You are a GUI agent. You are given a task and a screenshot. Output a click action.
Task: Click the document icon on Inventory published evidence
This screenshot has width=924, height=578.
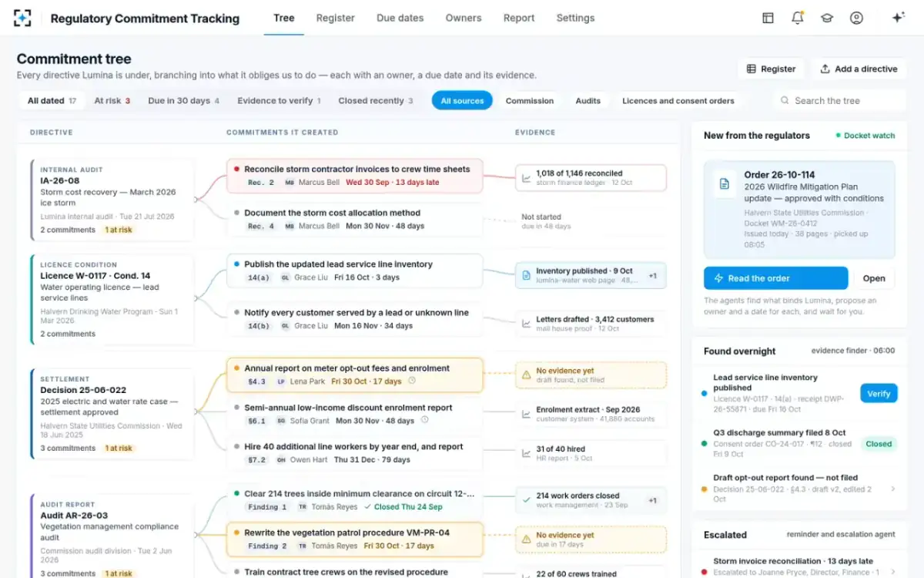[x=526, y=275]
